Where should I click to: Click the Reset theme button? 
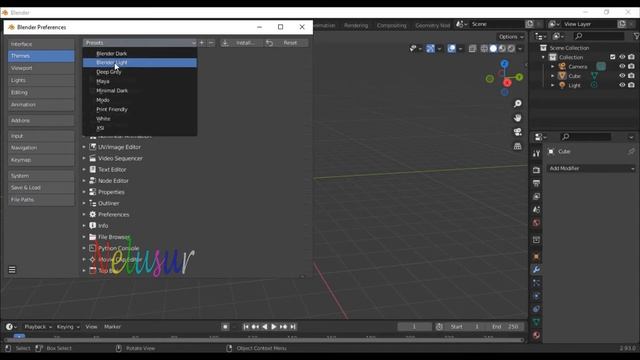click(286, 42)
